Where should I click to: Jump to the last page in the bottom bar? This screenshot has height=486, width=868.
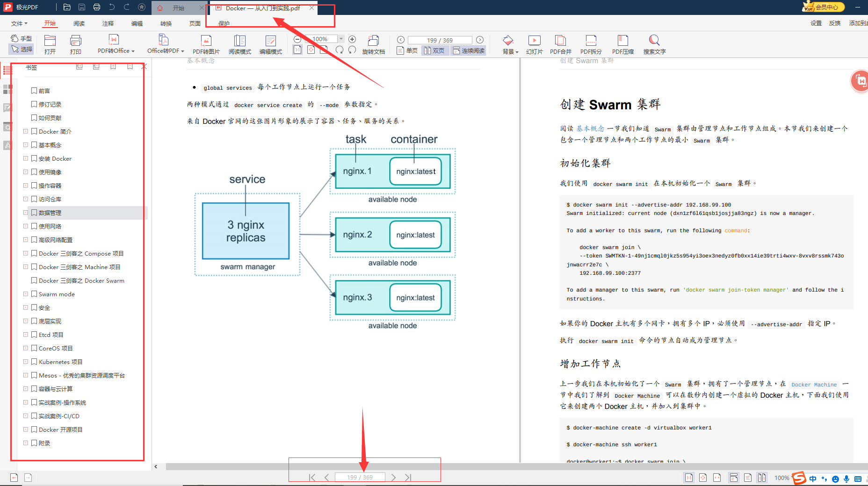tap(408, 477)
